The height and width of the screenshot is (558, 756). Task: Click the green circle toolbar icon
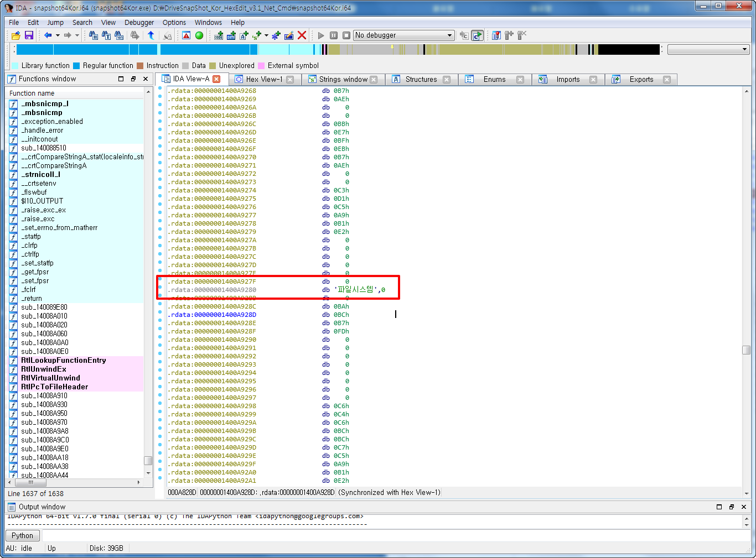[x=199, y=35]
